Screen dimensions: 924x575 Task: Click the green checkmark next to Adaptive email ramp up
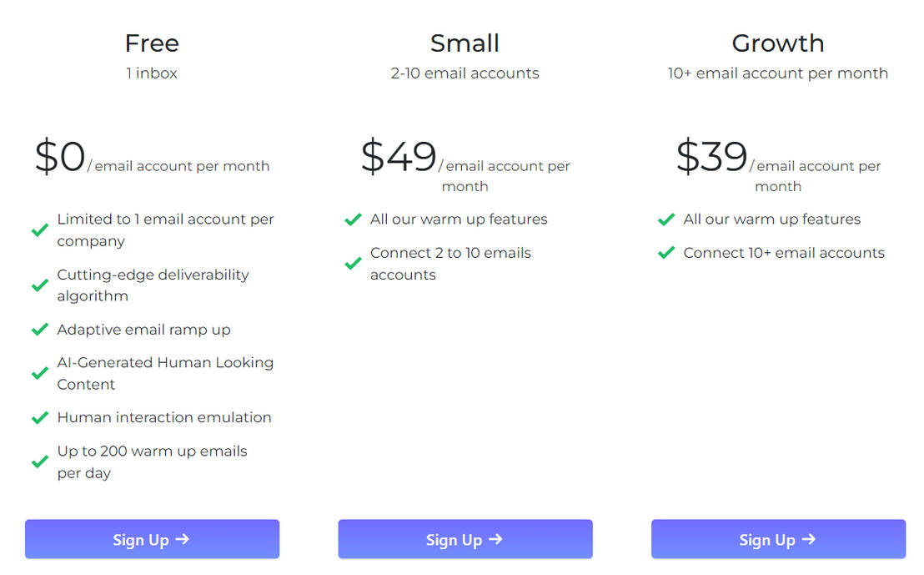pyautogui.click(x=39, y=329)
